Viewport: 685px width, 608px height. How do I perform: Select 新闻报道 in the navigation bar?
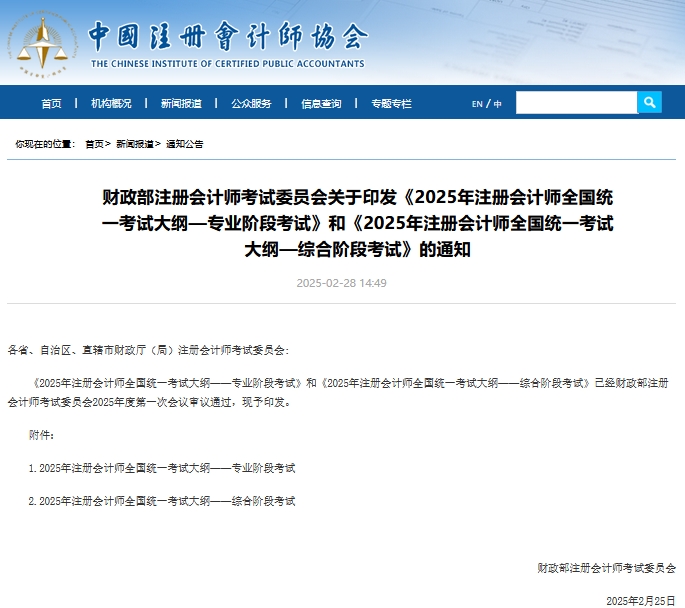[x=181, y=104]
